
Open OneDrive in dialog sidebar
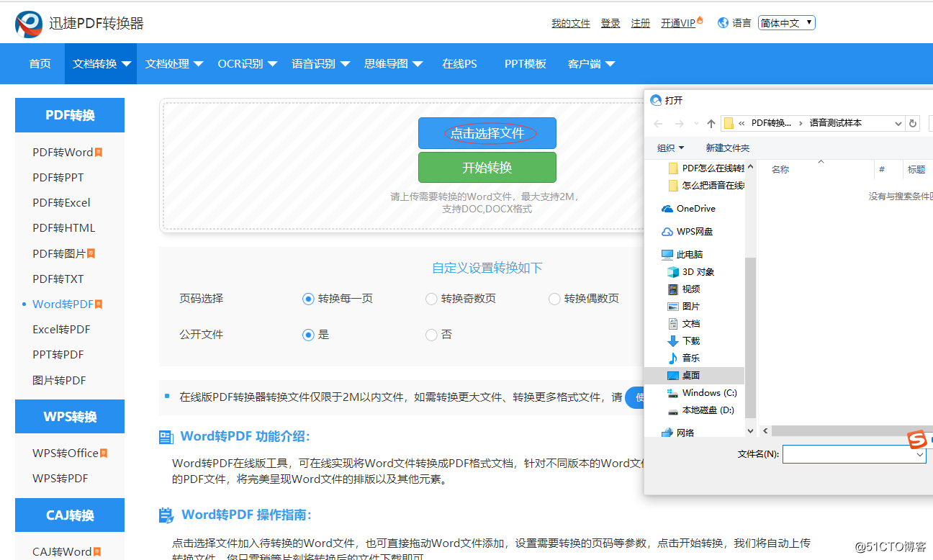coord(689,209)
